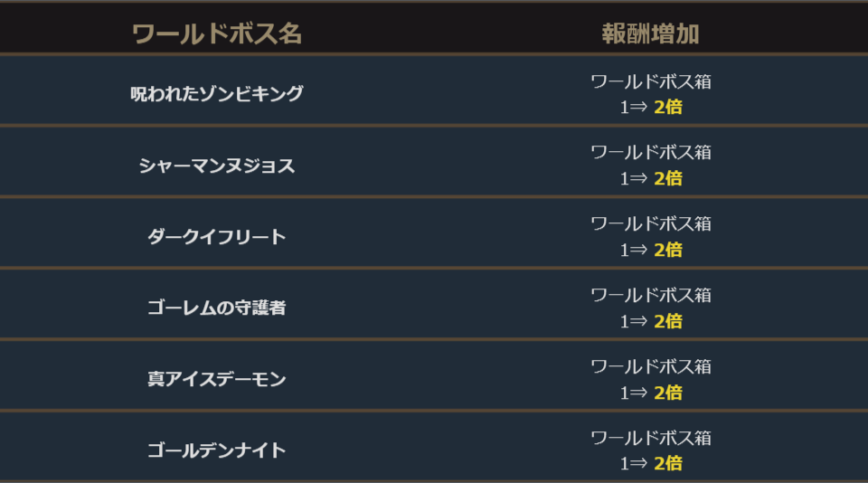Click the 報酬増加 column header
This screenshot has height=483, width=868.
(x=651, y=34)
